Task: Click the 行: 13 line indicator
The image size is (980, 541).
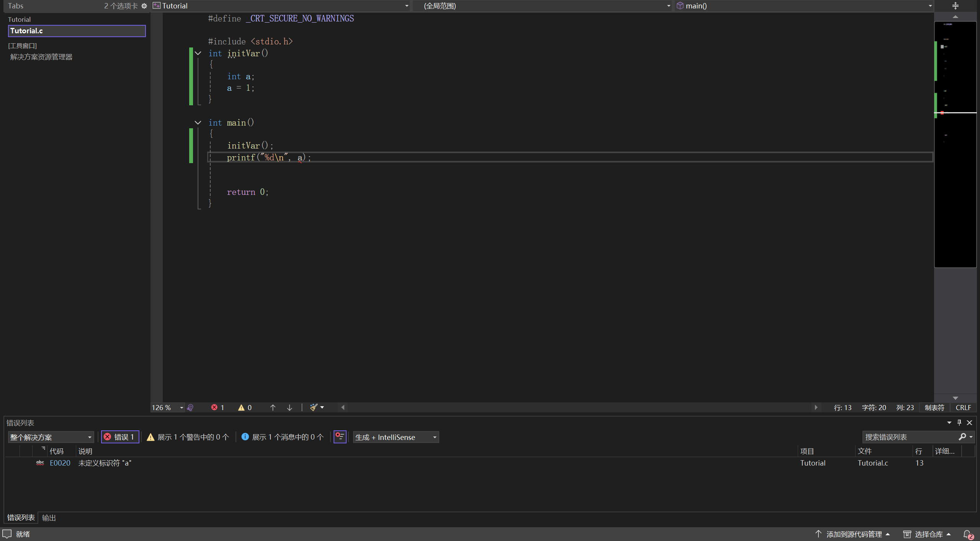Action: [x=843, y=408]
